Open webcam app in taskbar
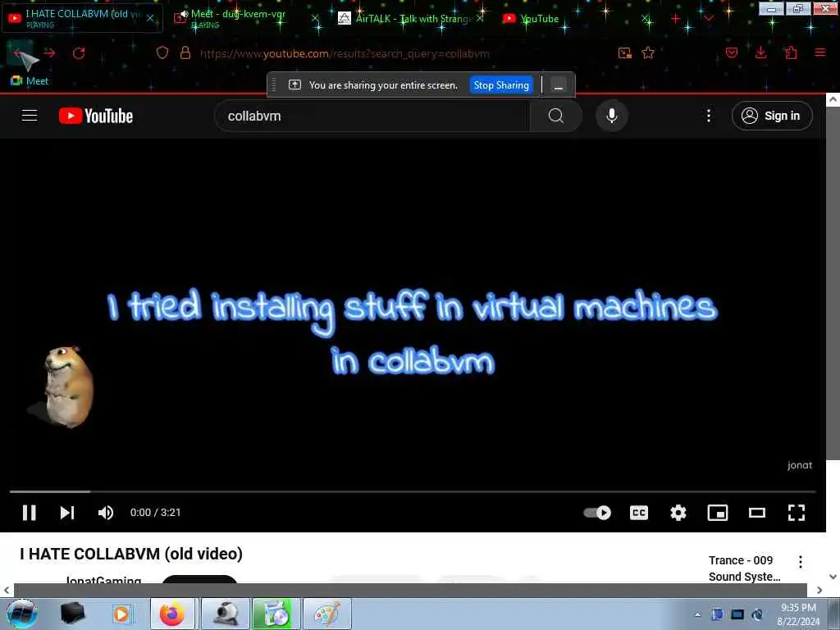Image resolution: width=840 pixels, height=630 pixels. 226,614
